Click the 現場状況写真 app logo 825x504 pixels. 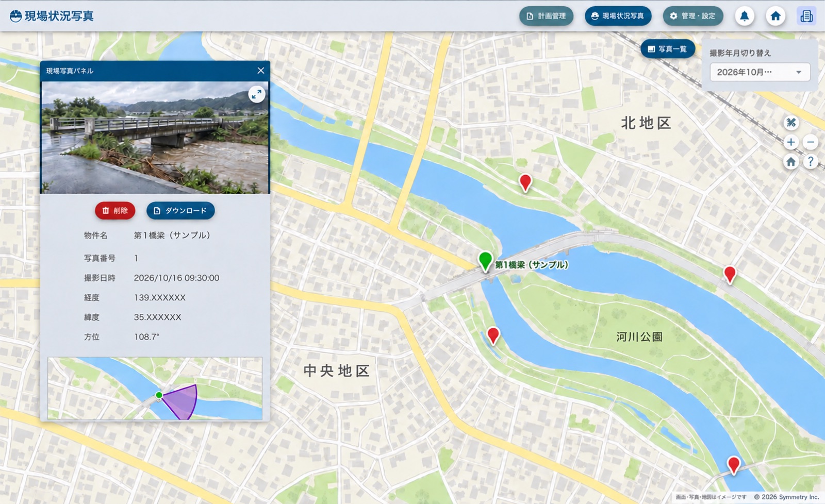[52, 16]
